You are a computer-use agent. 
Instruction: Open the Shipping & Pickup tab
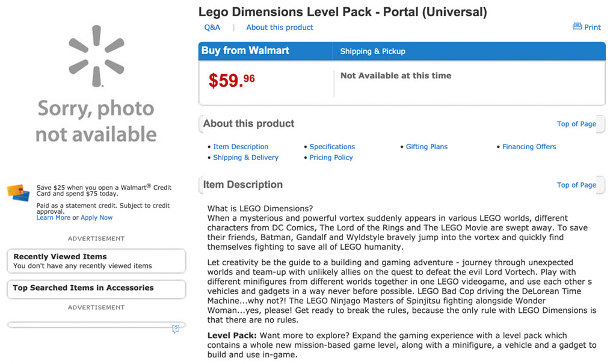(373, 51)
